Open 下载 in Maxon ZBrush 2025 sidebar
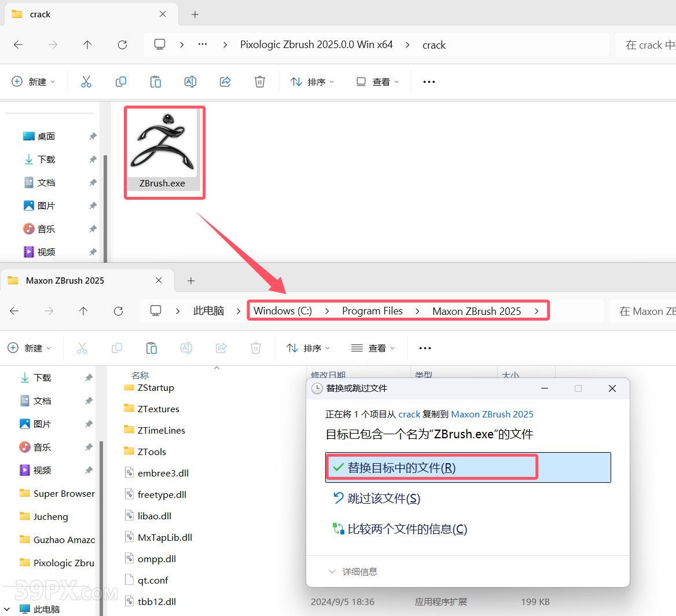The width and height of the screenshot is (676, 616). pos(42,378)
